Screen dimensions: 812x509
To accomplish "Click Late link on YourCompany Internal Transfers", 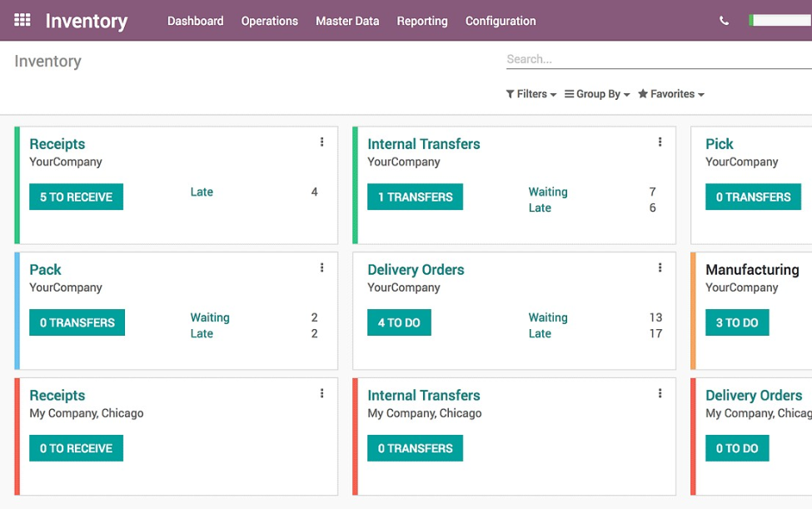I will tap(540, 208).
